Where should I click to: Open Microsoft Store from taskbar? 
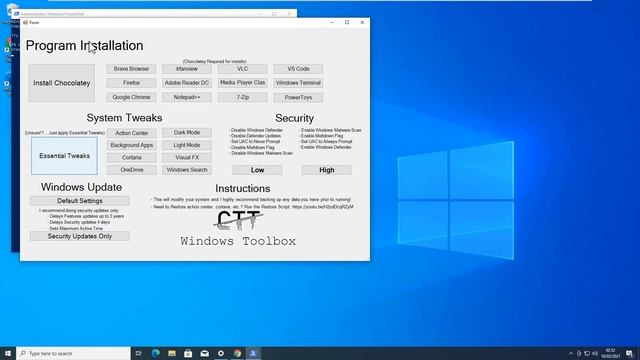click(188, 353)
